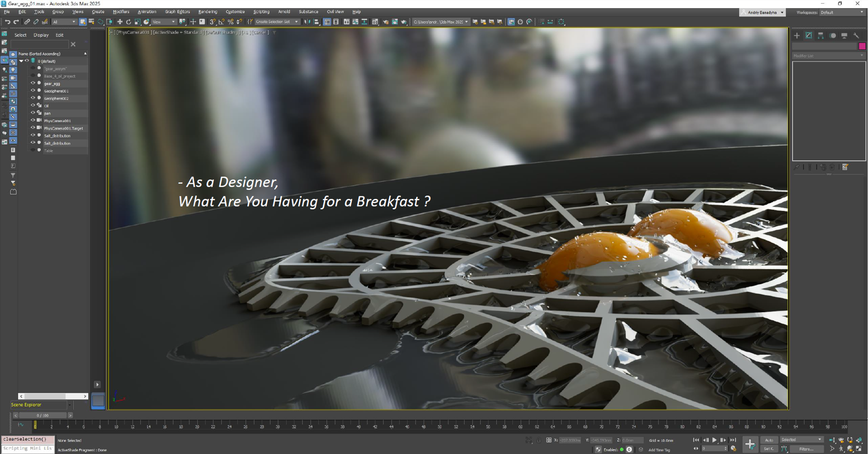Open the Rendering menu
Viewport: 868px width, 454px height.
(x=207, y=12)
